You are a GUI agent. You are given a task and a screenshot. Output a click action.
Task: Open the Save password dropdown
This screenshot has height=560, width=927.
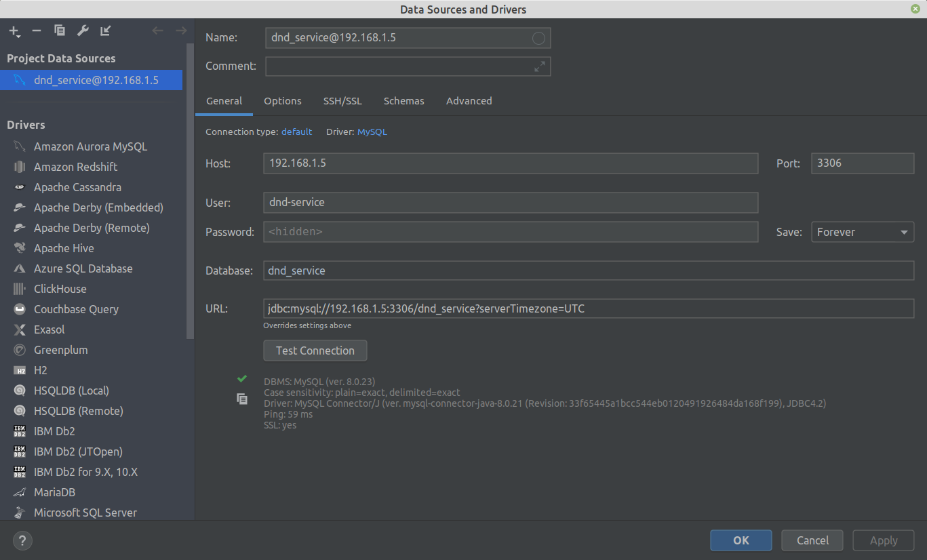(863, 232)
